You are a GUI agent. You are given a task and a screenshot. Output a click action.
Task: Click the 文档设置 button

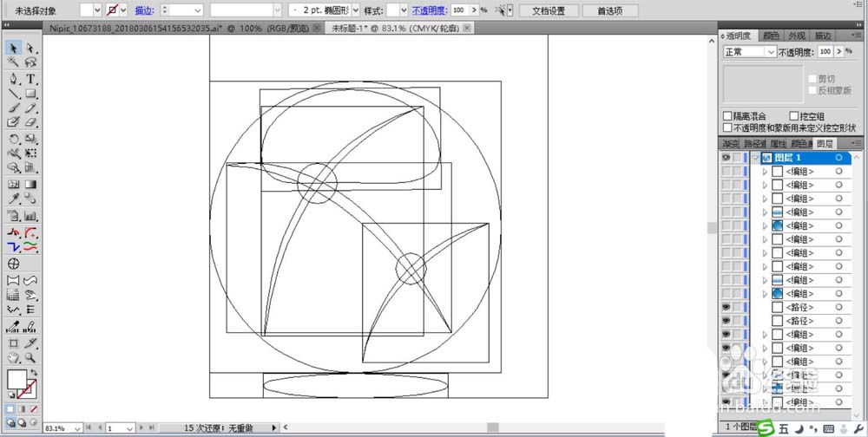click(548, 10)
